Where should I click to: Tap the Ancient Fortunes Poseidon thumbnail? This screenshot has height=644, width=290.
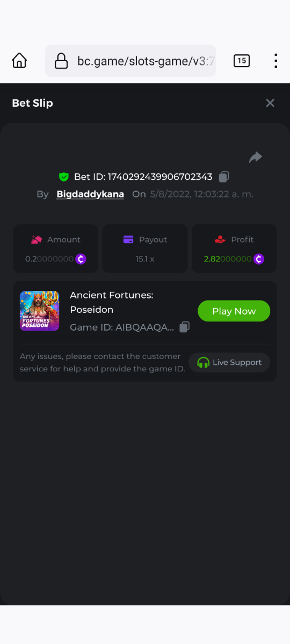[39, 311]
